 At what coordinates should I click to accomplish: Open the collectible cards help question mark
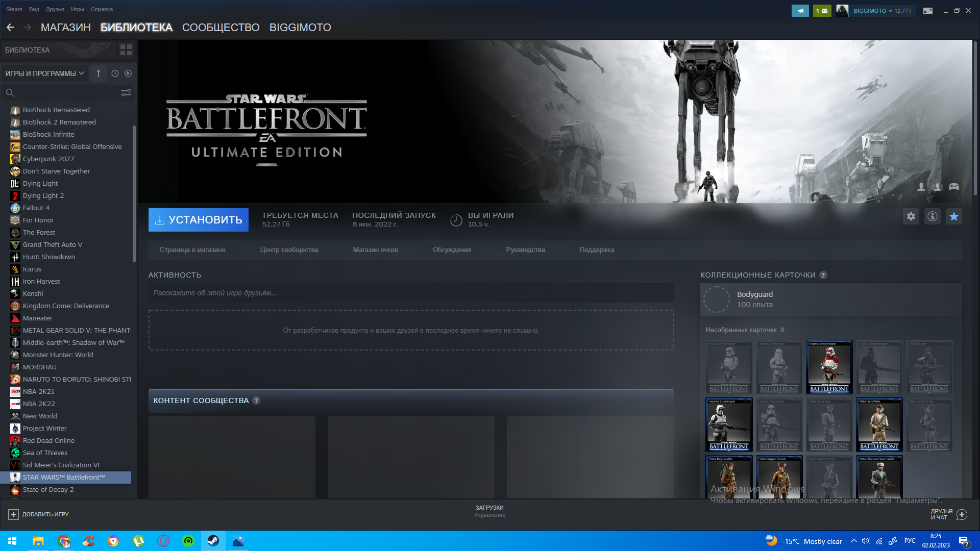823,275
